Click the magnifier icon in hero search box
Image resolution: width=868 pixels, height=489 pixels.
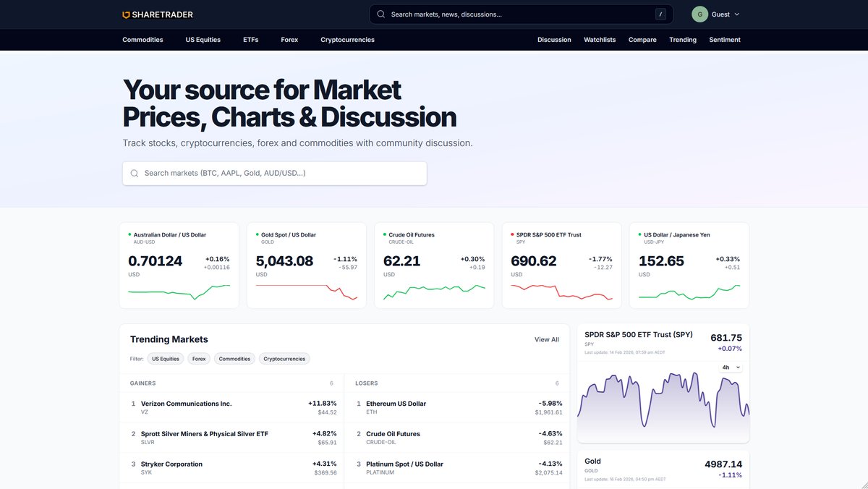click(135, 174)
